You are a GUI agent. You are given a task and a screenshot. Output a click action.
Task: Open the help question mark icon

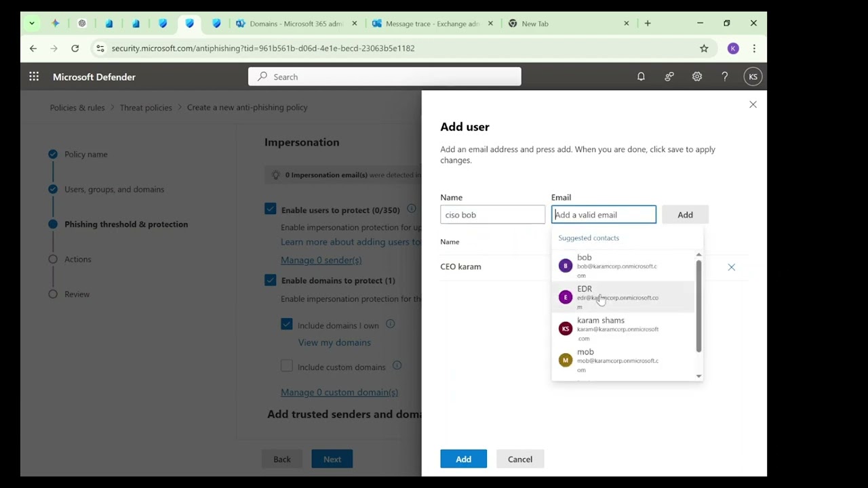click(x=725, y=77)
